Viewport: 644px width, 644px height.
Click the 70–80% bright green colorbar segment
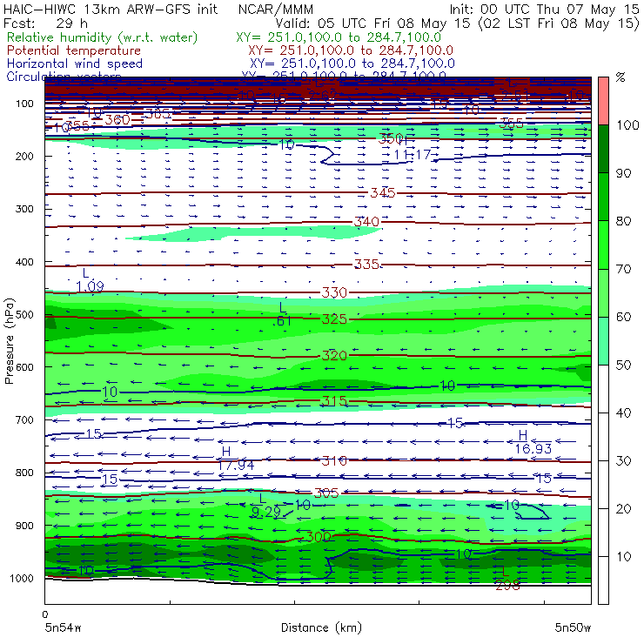[603, 245]
